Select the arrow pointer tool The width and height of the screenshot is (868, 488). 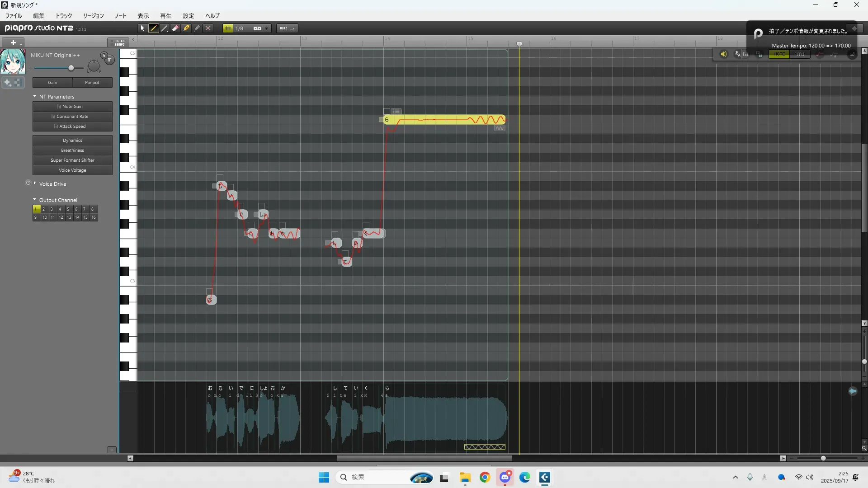(142, 28)
